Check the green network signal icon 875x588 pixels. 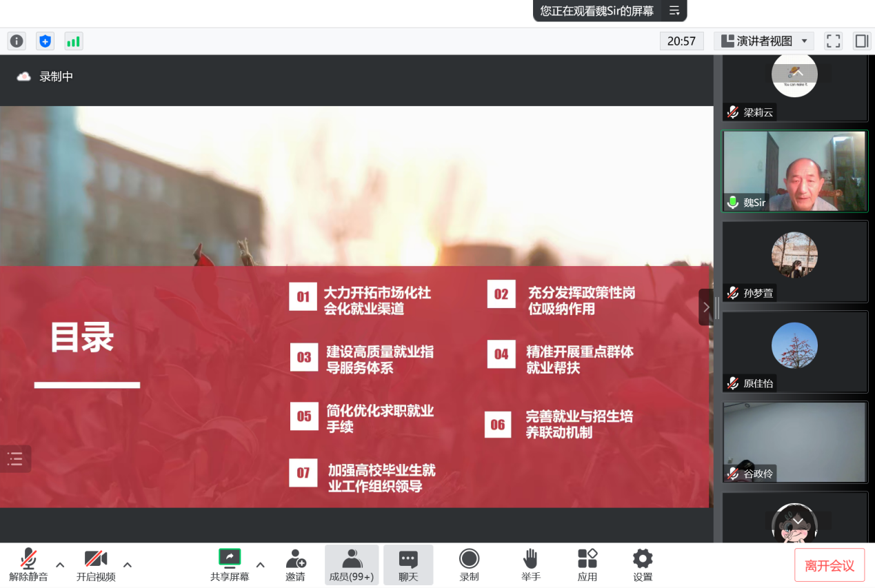[73, 41]
